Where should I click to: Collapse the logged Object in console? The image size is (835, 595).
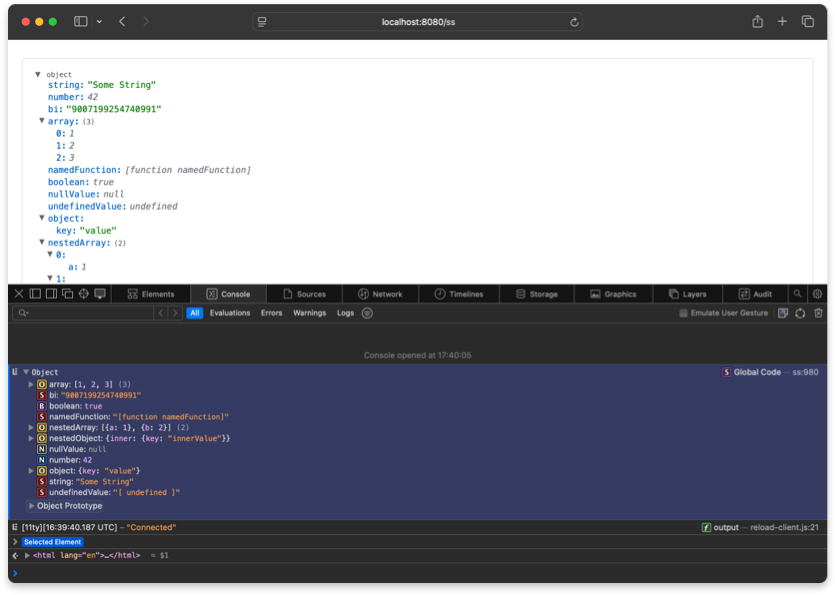(26, 372)
